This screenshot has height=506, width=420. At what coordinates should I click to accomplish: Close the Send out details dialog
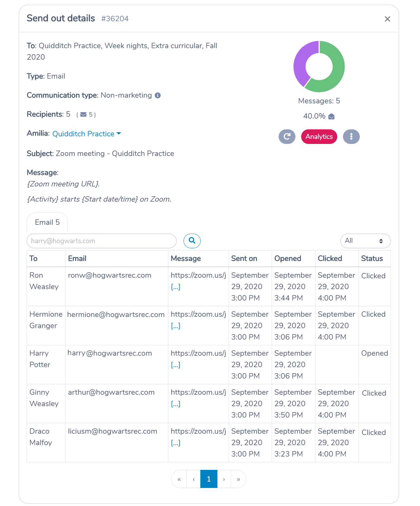(x=387, y=19)
